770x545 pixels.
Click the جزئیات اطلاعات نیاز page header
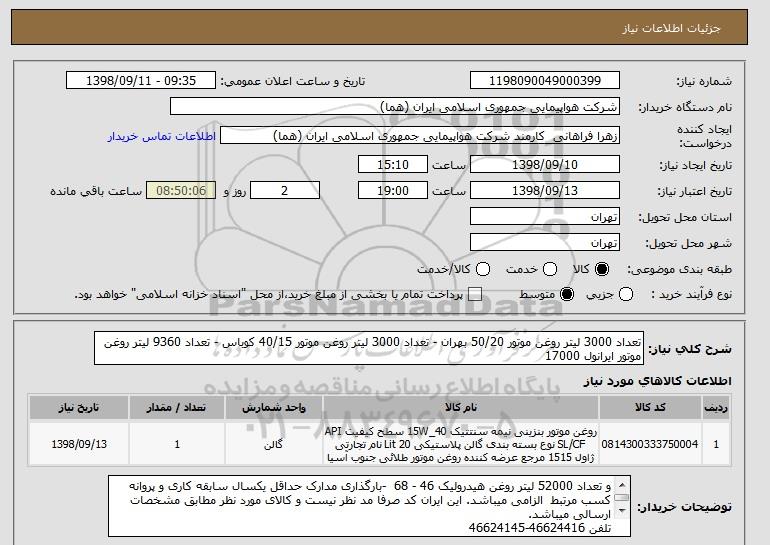(671, 28)
